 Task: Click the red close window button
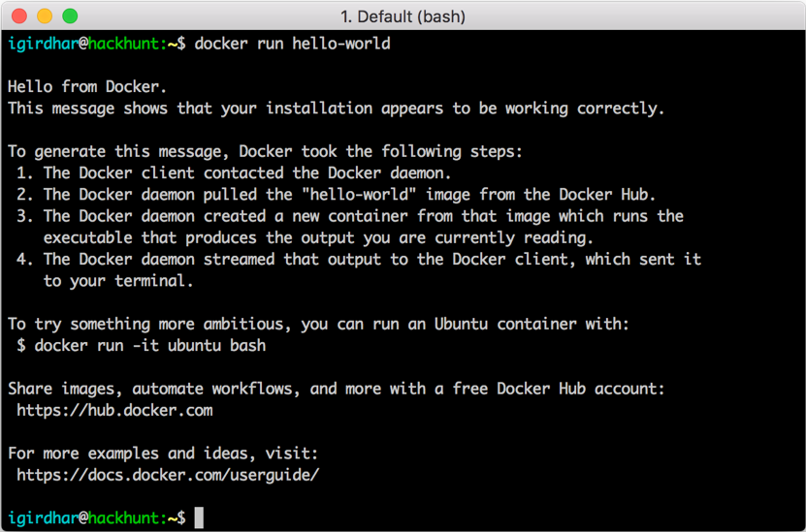pyautogui.click(x=19, y=16)
